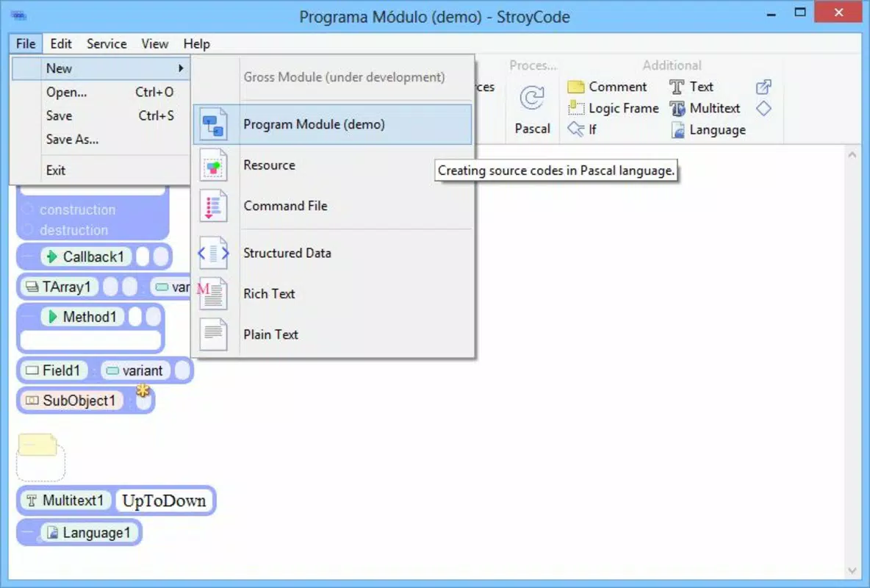The image size is (870, 588).
Task: Click the green play icon on Method1
Action: [52, 317]
